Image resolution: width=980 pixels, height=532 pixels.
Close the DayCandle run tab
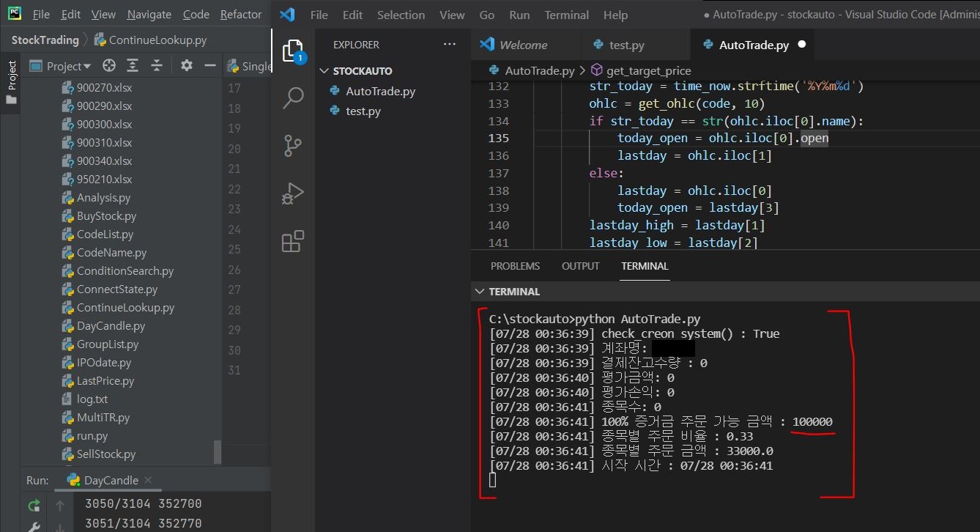click(x=148, y=481)
